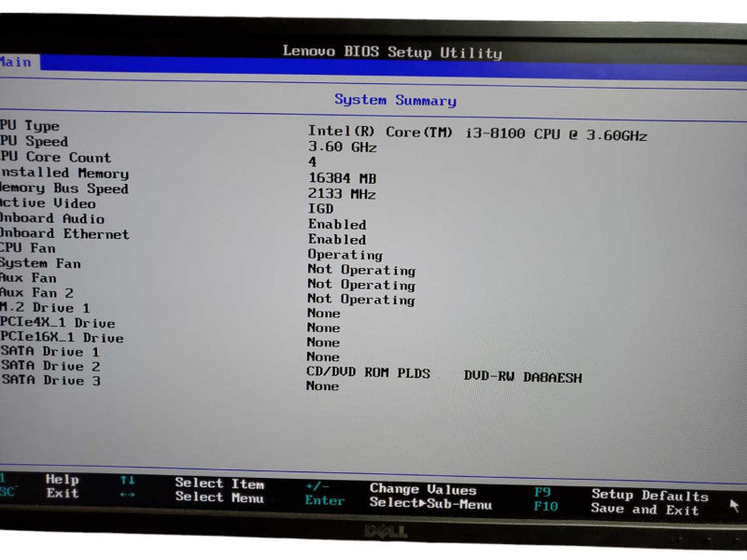Screen dimensions: 747x560
Task: Click the 3.60 GHz speed value
Action: point(342,147)
